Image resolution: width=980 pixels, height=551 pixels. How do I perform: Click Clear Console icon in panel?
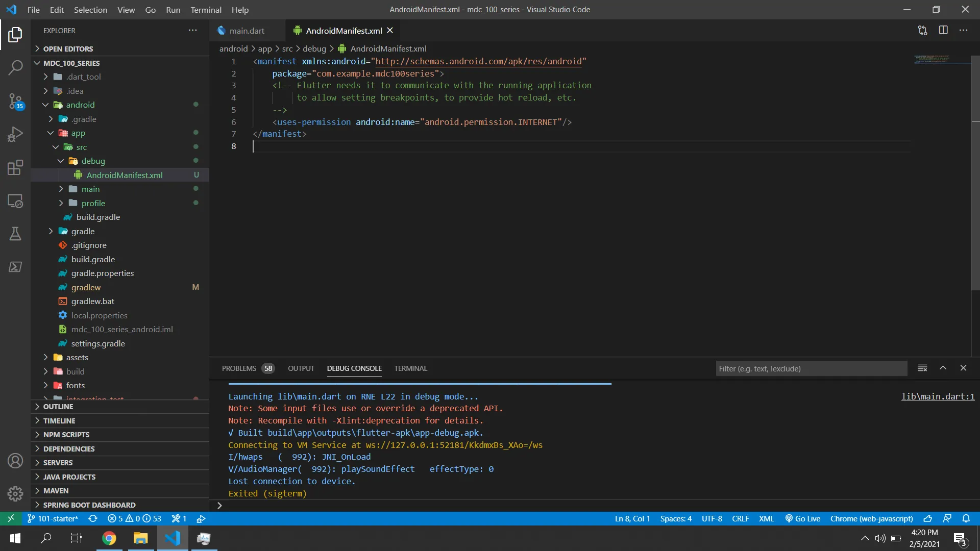[922, 368]
